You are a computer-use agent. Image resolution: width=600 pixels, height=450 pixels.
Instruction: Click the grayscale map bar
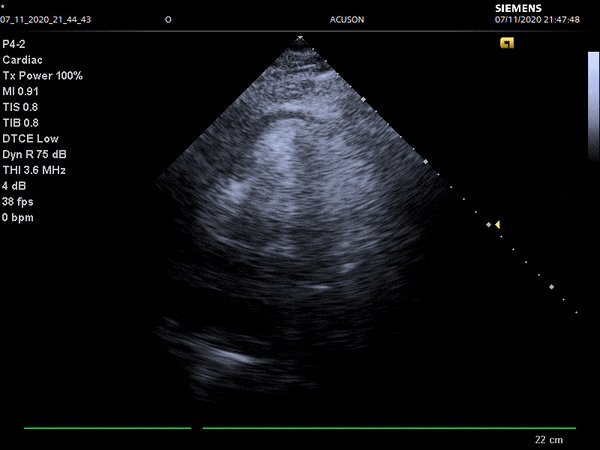coord(593,106)
